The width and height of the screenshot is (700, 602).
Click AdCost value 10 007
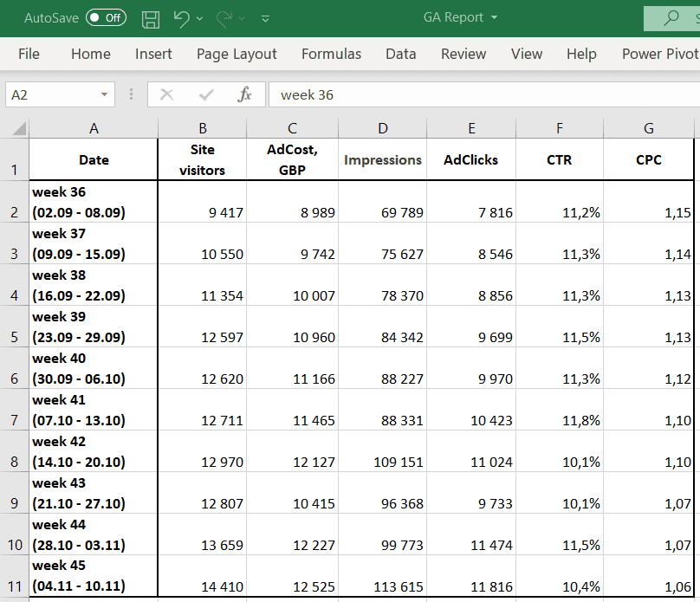(x=293, y=285)
